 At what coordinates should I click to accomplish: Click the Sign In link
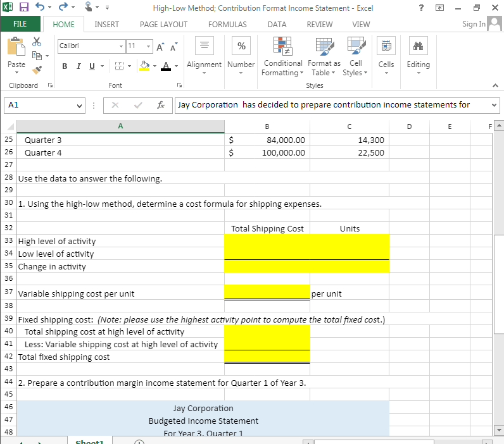click(x=474, y=24)
